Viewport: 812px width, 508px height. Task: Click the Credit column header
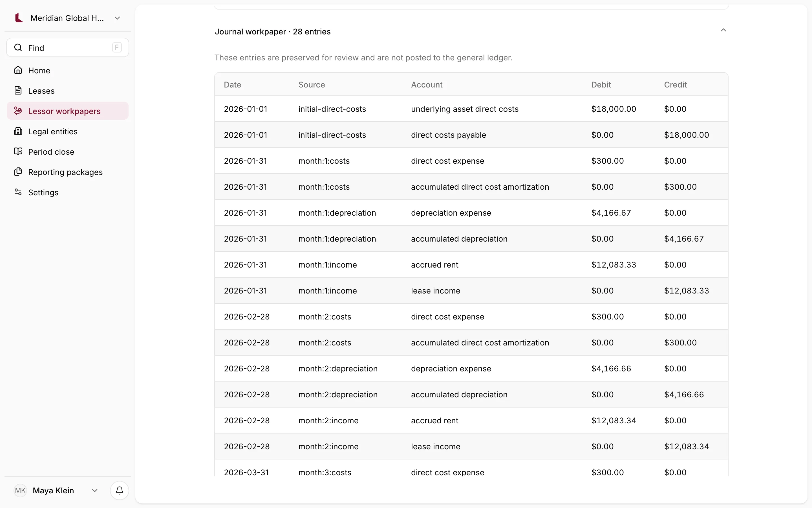pyautogui.click(x=675, y=85)
